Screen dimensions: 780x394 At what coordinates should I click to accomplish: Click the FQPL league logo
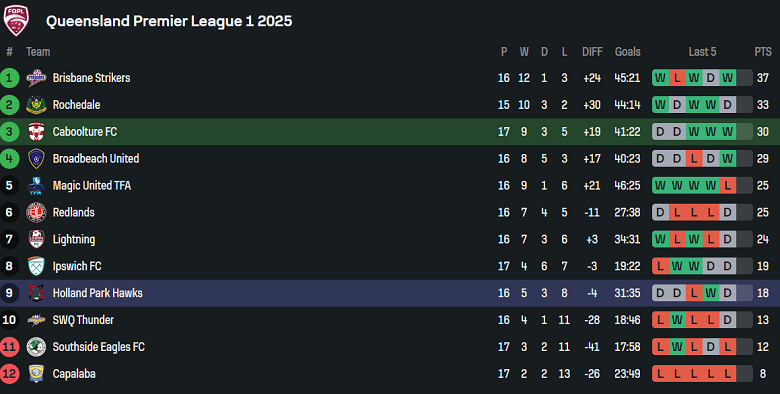point(16,20)
